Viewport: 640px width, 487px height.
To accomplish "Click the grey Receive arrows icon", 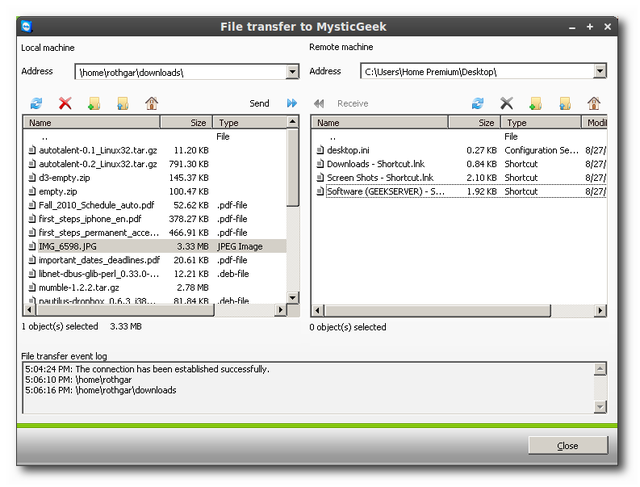I will coord(319,104).
